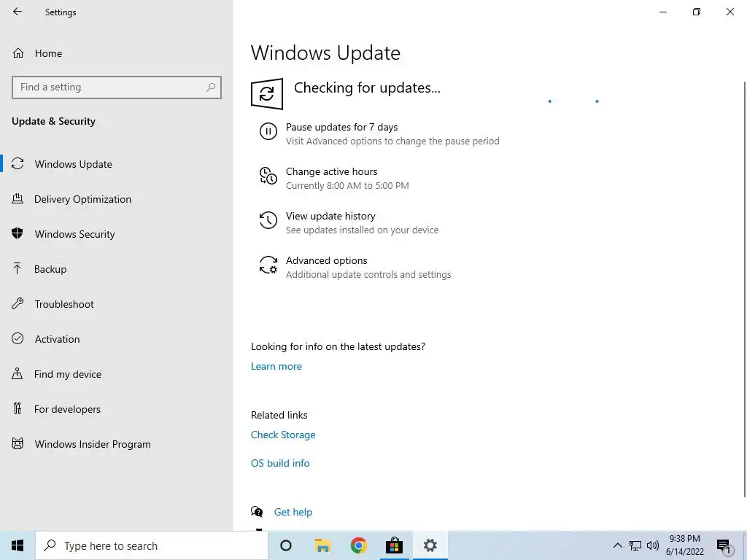Image resolution: width=747 pixels, height=560 pixels.
Task: Open Microsoft Store from taskbar
Action: (394, 545)
